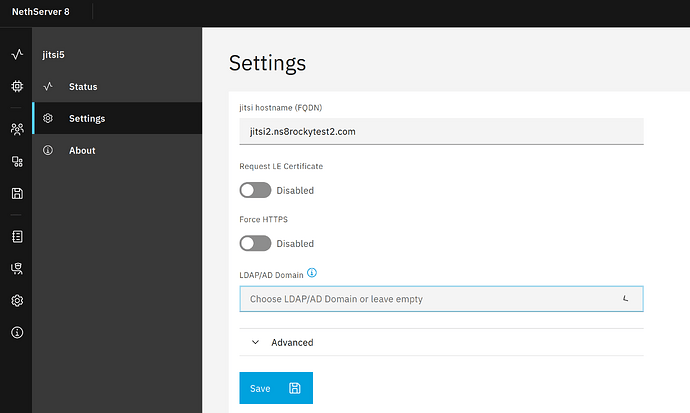
Task: Open the audit log notebook icon
Action: point(16,237)
